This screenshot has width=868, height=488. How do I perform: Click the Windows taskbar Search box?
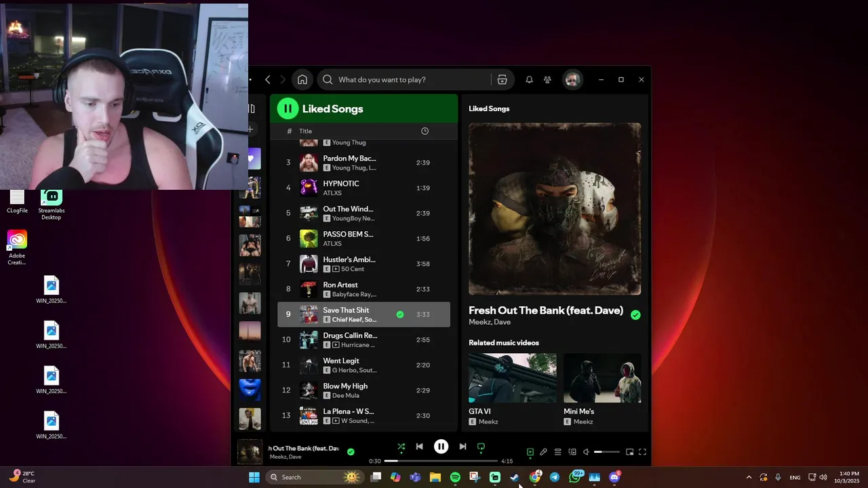click(315, 477)
